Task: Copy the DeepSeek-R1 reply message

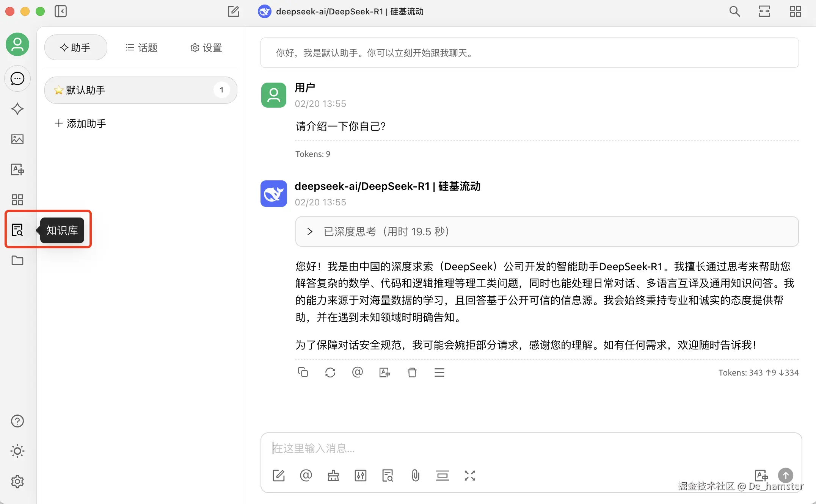Action: coord(303,372)
